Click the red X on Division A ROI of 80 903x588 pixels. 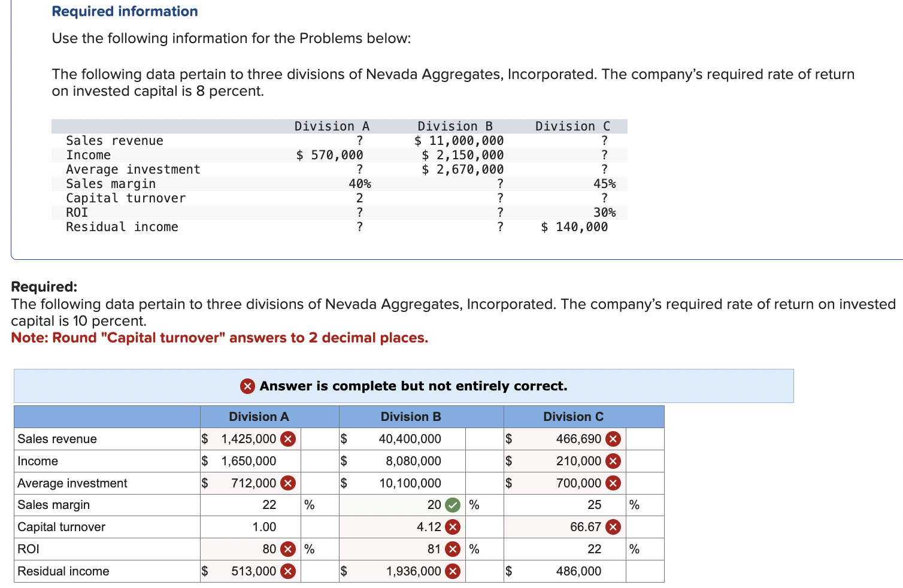[x=287, y=549]
